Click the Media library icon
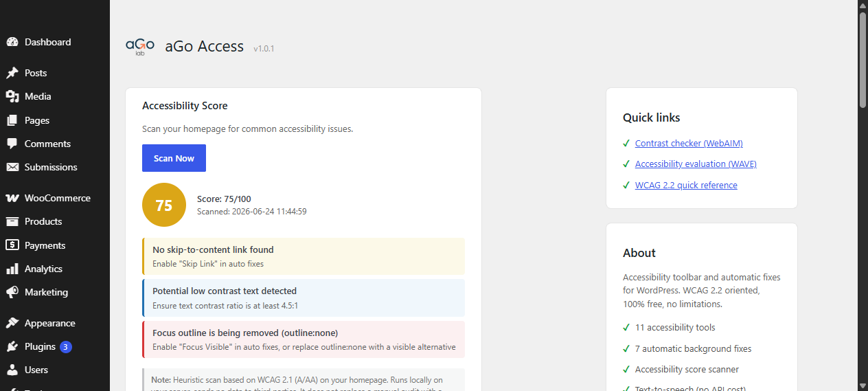The width and height of the screenshot is (868, 391). point(12,96)
